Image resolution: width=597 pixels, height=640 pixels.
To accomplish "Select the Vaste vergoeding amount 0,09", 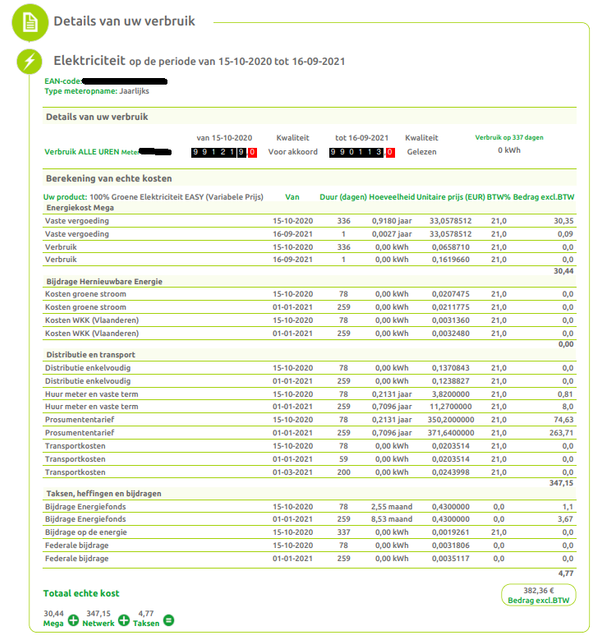I will click(565, 234).
